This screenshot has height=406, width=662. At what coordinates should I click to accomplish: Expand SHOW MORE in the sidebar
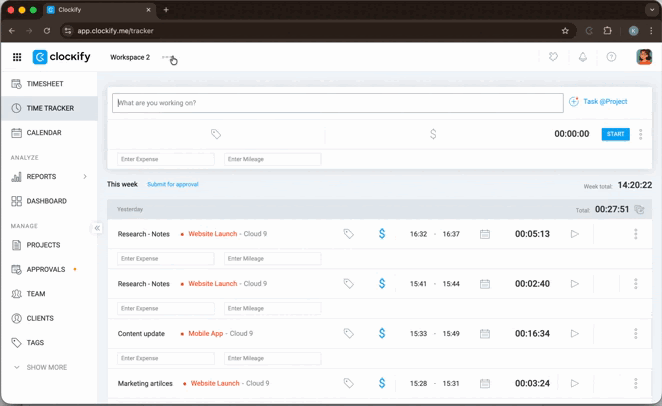pos(41,367)
